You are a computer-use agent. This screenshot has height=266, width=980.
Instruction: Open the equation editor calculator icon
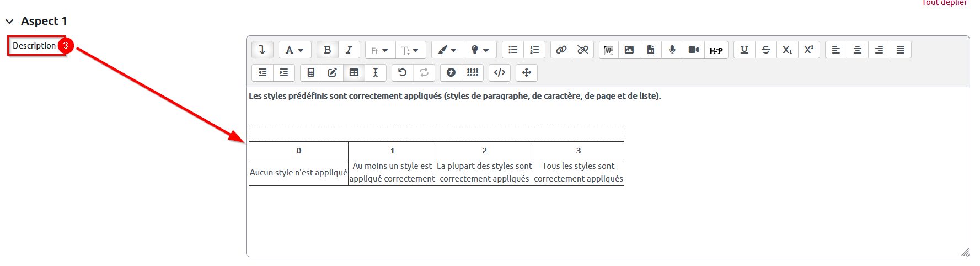click(x=311, y=72)
